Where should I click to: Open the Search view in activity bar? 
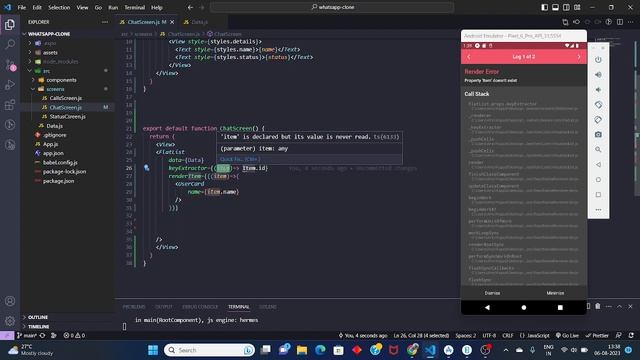click(10, 44)
